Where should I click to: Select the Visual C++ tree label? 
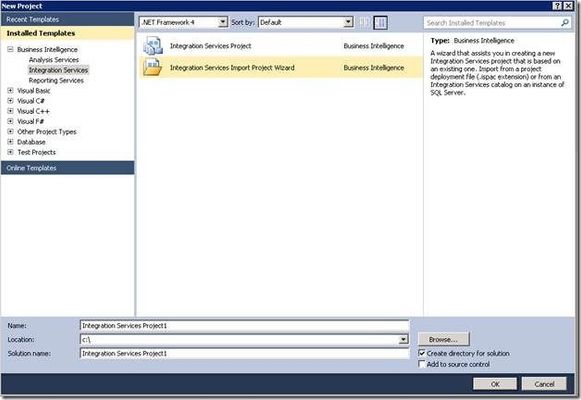click(33, 111)
